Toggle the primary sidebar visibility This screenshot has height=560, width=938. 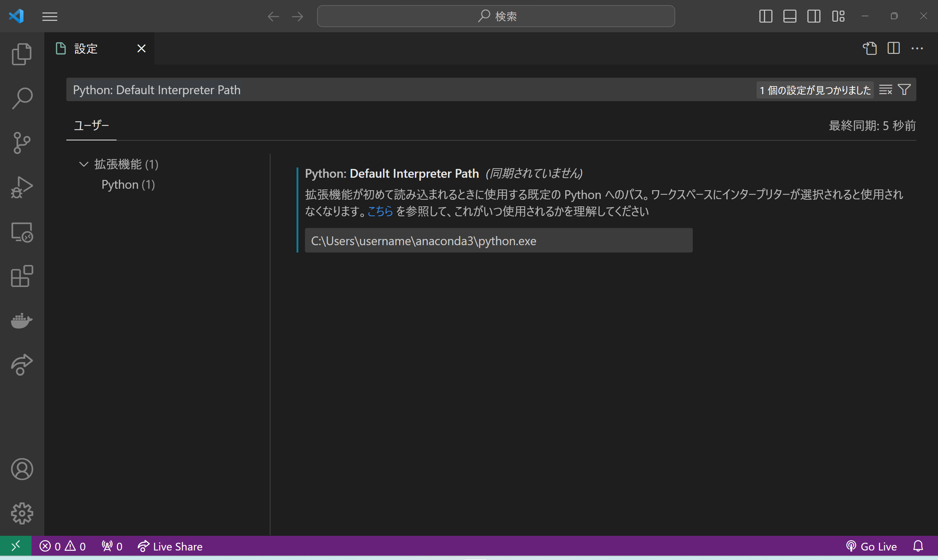pyautogui.click(x=766, y=16)
